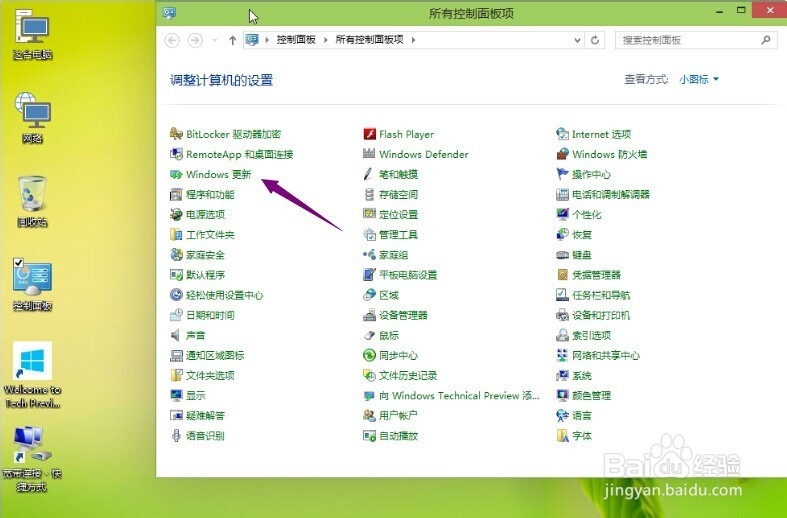Open 凭据管理器 link
Viewport: 787px width, 518px height.
click(596, 275)
